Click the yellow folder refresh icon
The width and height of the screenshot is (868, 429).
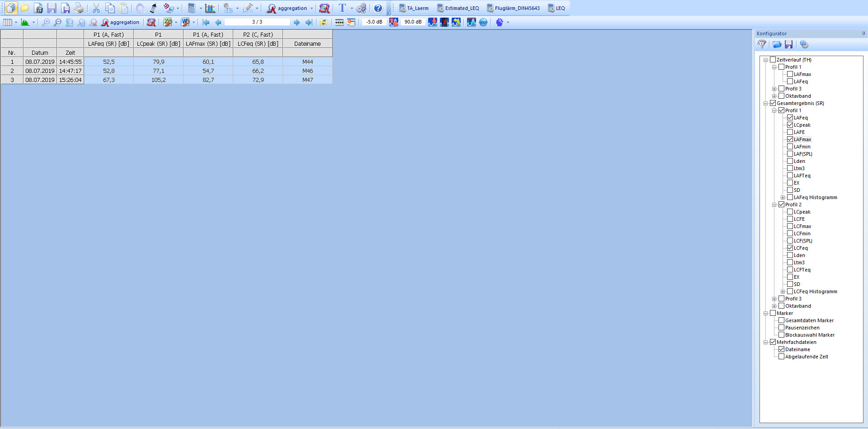[324, 22]
